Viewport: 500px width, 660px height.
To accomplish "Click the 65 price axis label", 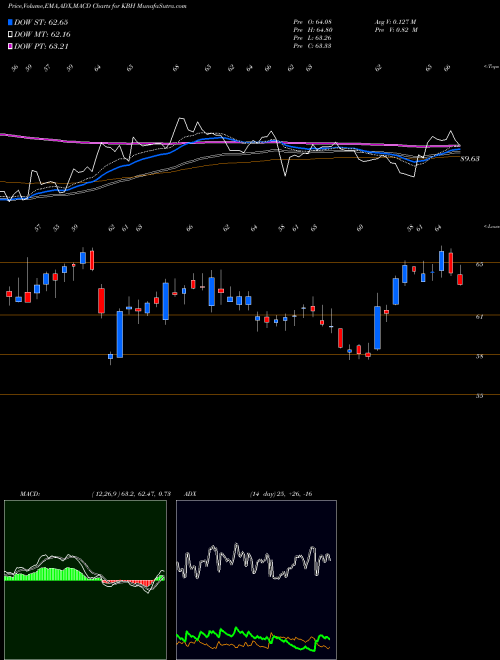I will [x=479, y=264].
